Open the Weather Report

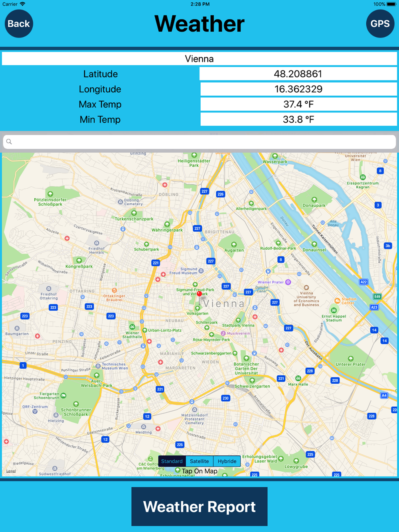[199, 506]
